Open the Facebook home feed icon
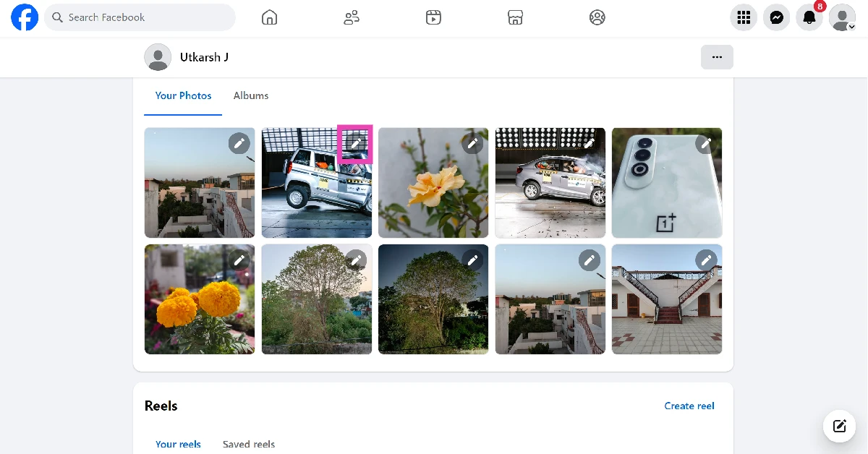Image resolution: width=868 pixels, height=454 pixels. pos(269,17)
